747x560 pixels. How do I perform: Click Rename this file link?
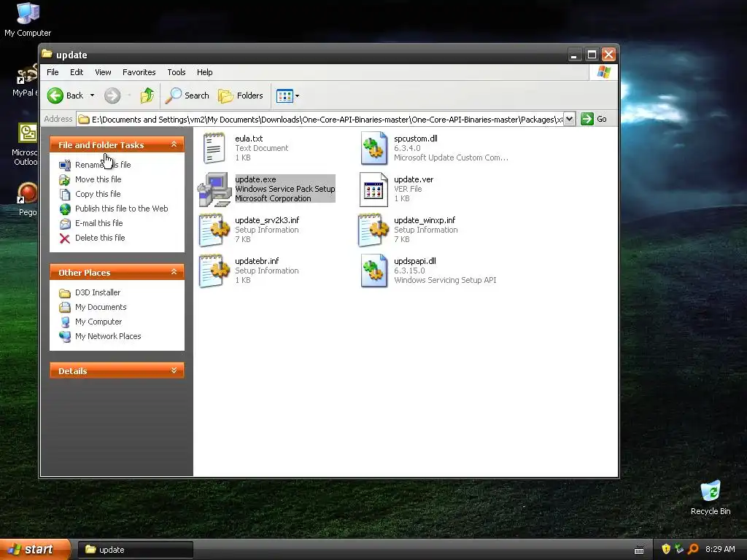click(103, 165)
